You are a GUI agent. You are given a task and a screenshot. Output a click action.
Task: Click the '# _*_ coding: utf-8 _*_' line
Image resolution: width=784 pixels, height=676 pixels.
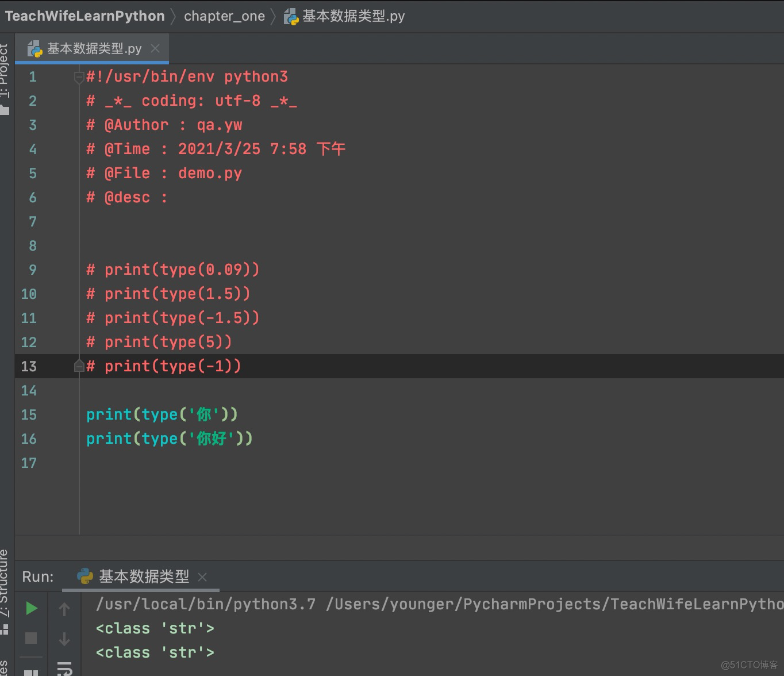tap(191, 101)
